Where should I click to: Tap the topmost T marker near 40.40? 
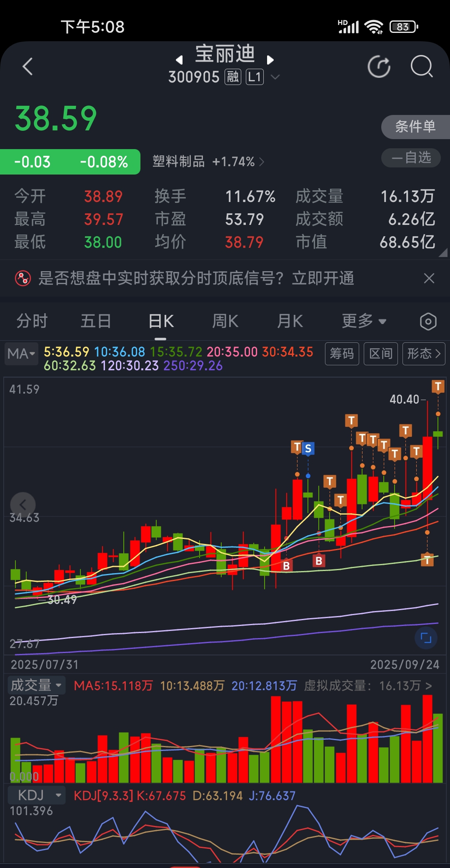click(x=438, y=387)
